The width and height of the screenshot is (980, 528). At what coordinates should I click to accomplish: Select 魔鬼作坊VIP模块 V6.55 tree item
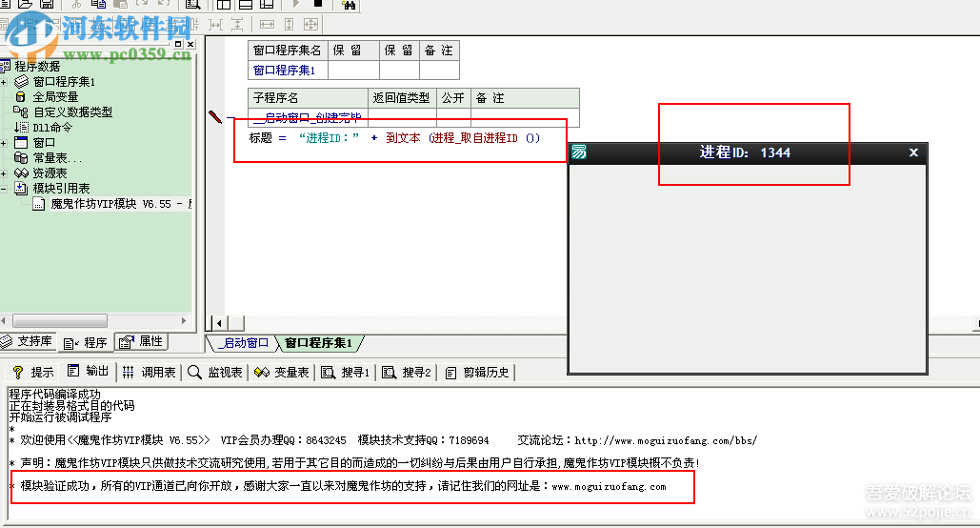(x=121, y=203)
